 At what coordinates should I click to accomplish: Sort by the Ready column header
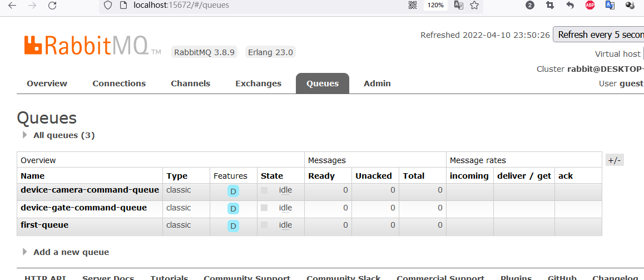tap(321, 176)
